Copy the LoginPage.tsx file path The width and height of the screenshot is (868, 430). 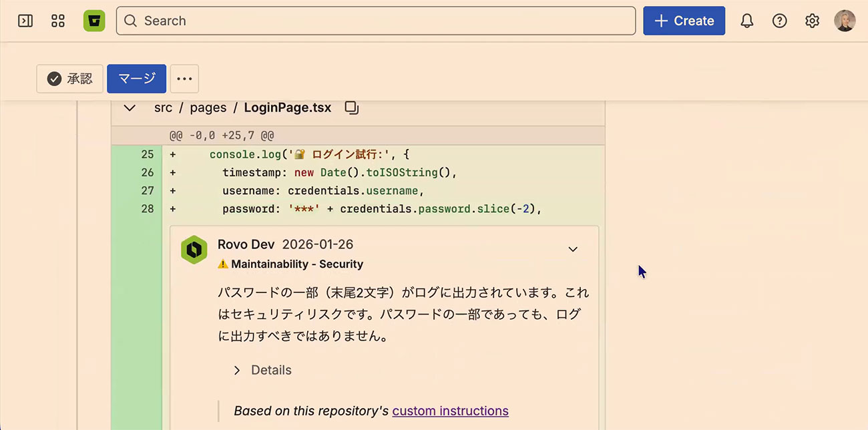352,107
